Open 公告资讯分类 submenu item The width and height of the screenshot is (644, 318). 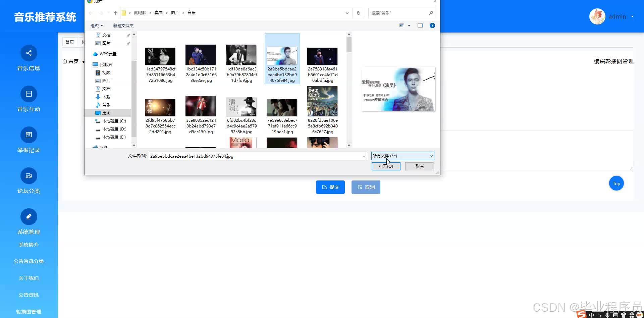click(29, 261)
